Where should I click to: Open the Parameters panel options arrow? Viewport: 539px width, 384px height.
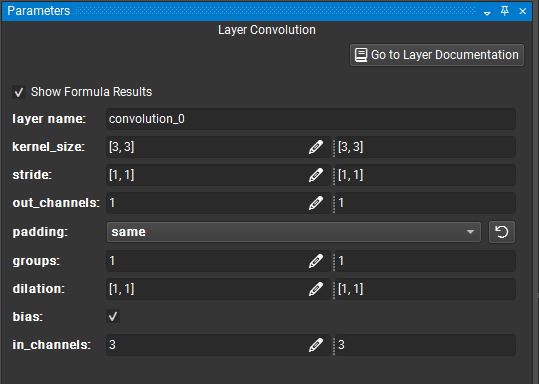(x=487, y=13)
